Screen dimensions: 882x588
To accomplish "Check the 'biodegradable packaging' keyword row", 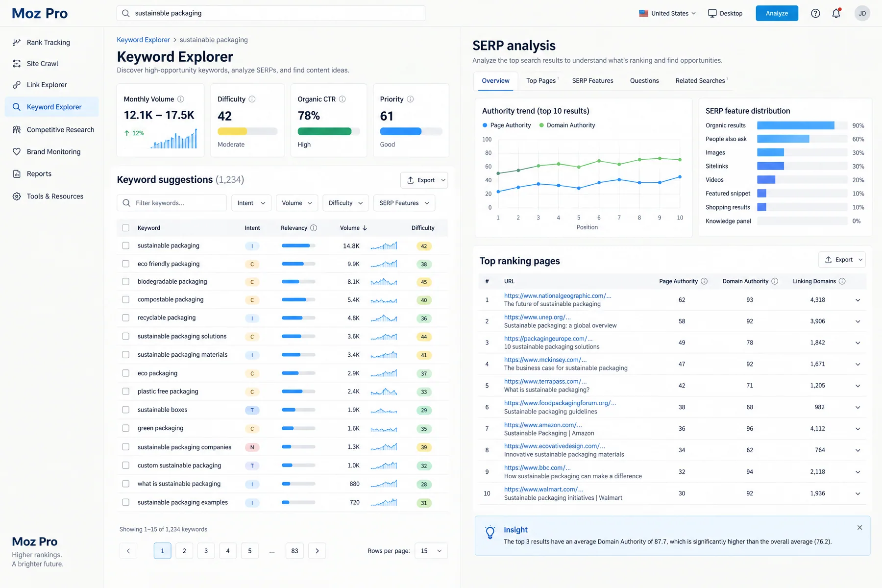I will pyautogui.click(x=126, y=282).
